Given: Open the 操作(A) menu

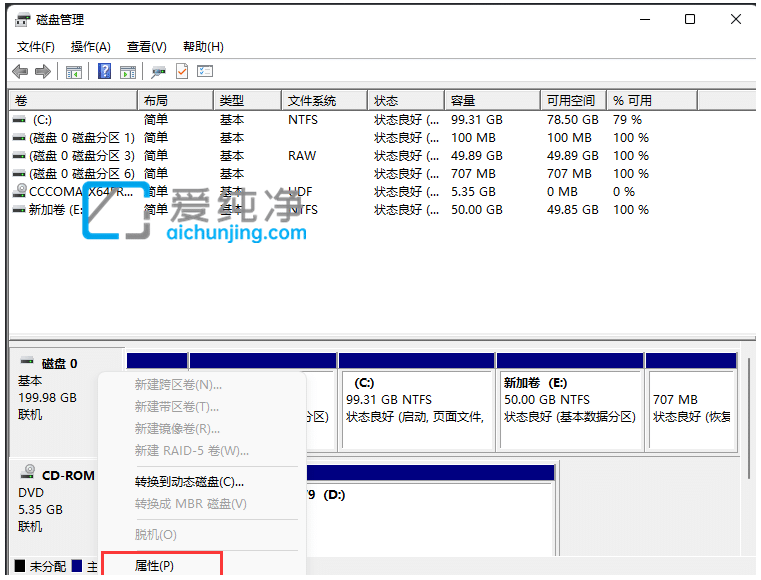Looking at the screenshot, I should point(91,47).
